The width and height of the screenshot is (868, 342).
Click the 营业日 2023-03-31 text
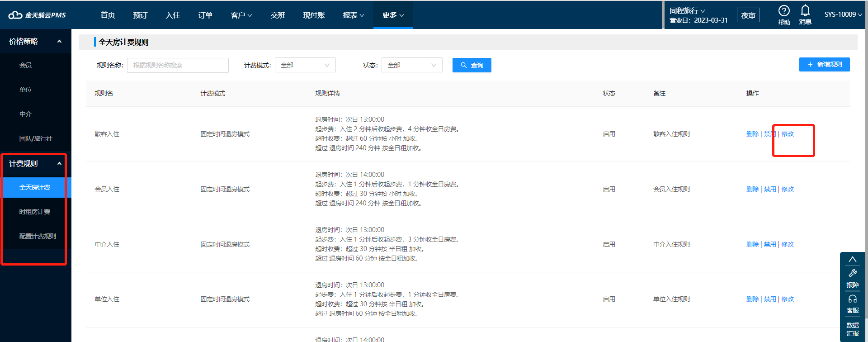(698, 20)
